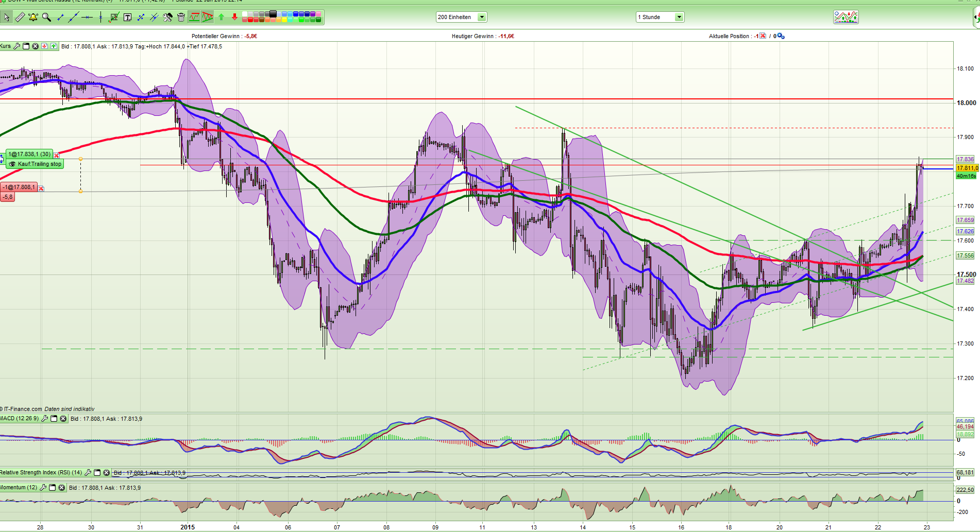The height and width of the screenshot is (532, 980).
Task: Select the text annotation tool
Action: (x=127, y=18)
